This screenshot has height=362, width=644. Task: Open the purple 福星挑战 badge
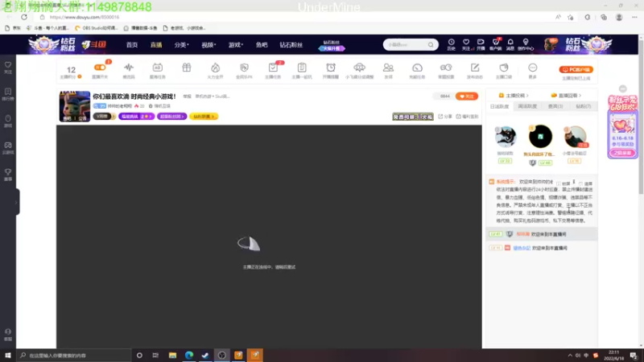(136, 117)
